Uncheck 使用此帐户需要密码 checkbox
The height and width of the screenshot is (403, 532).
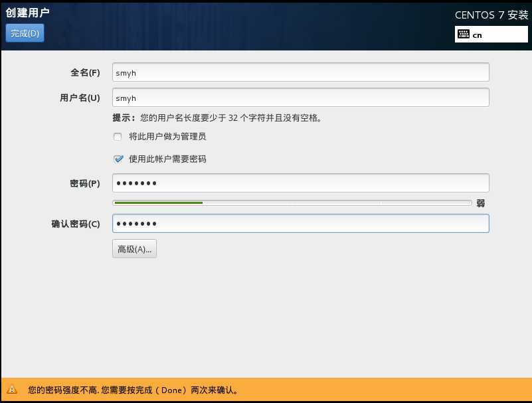pos(118,159)
